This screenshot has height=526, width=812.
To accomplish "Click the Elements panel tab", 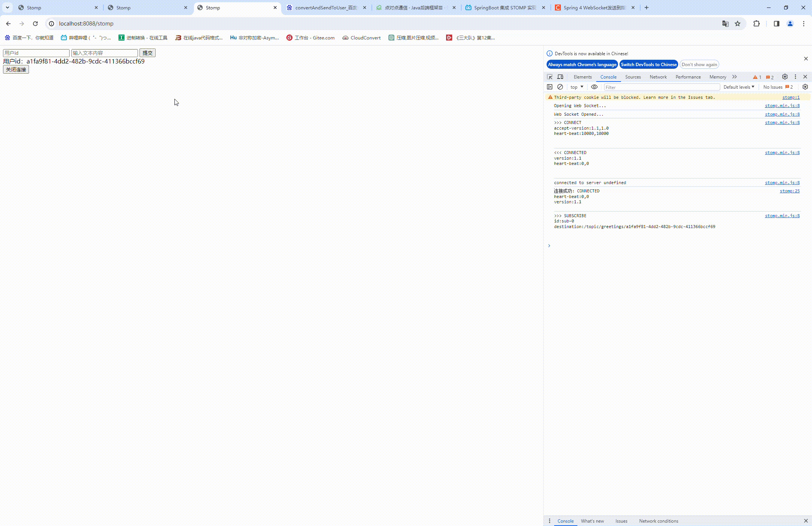I will pyautogui.click(x=582, y=77).
